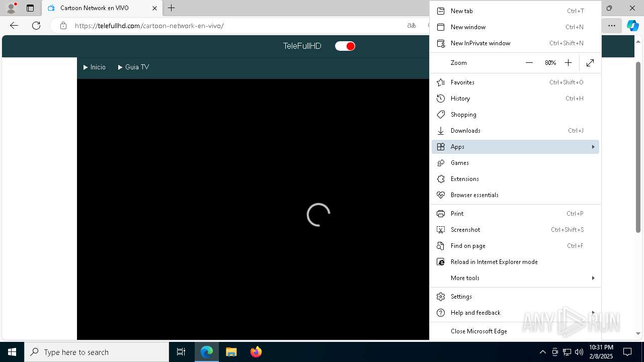Click the taskbar search box

(97, 352)
